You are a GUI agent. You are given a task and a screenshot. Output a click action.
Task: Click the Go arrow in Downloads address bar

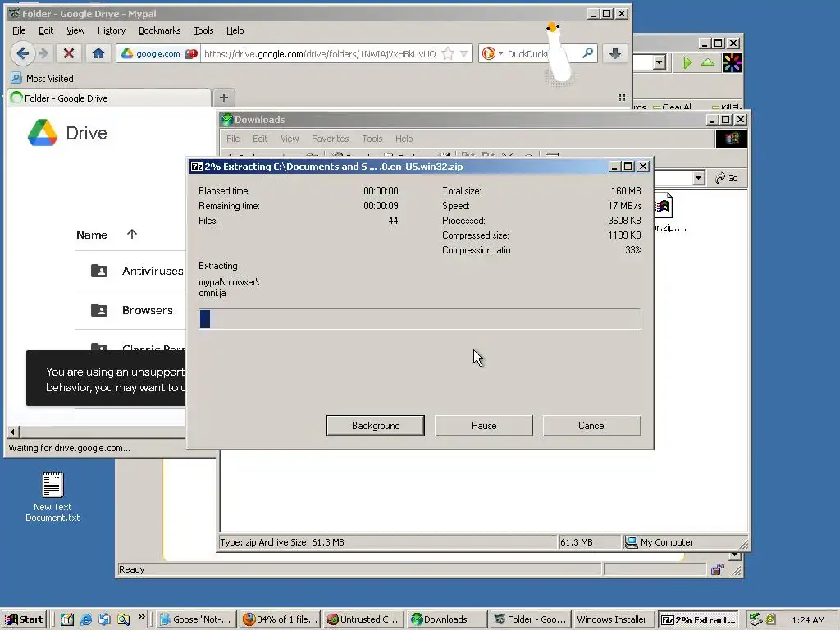click(x=727, y=178)
